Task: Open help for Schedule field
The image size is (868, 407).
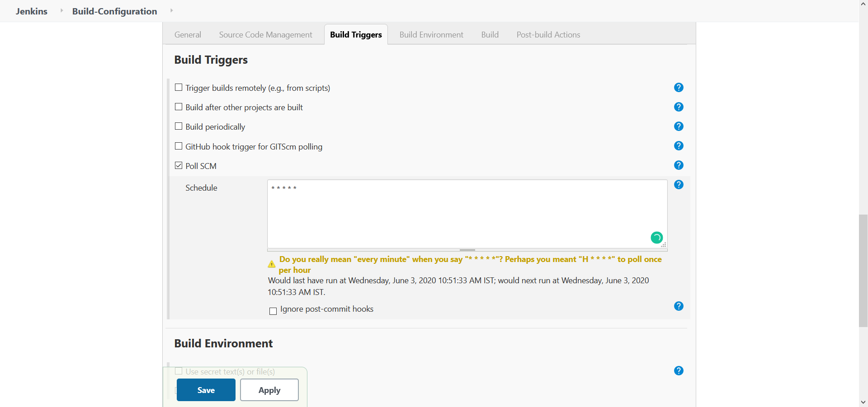Action: tap(679, 185)
